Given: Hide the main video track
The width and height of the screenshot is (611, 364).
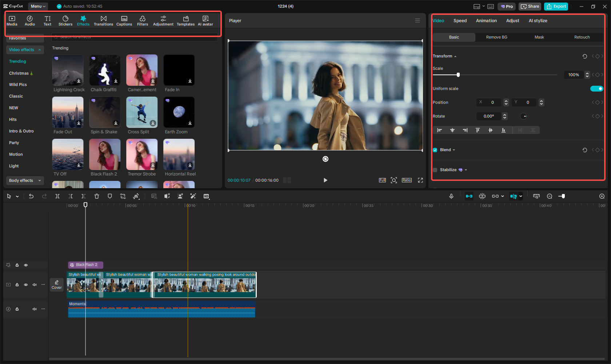Looking at the screenshot, I should 26,285.
